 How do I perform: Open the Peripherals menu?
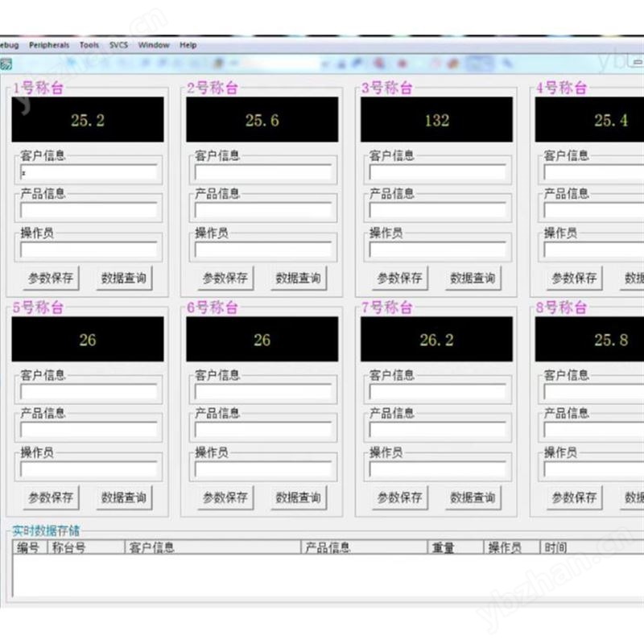click(49, 45)
